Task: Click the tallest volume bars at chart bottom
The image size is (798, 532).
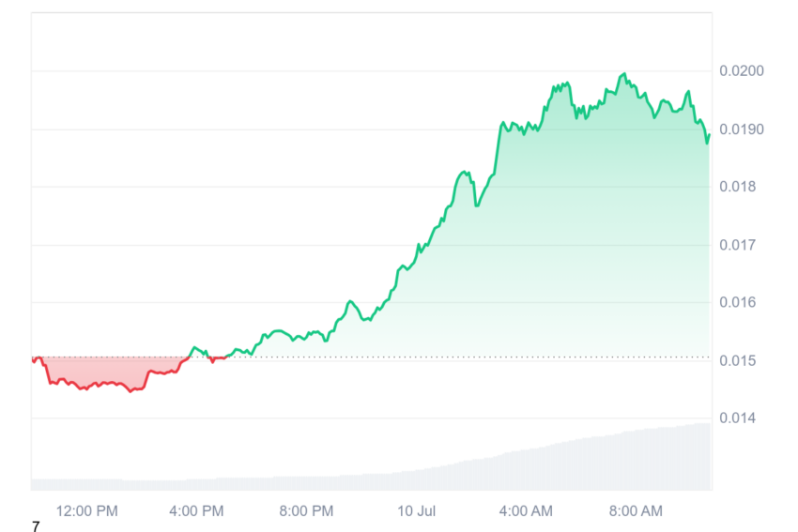Action: point(699,456)
